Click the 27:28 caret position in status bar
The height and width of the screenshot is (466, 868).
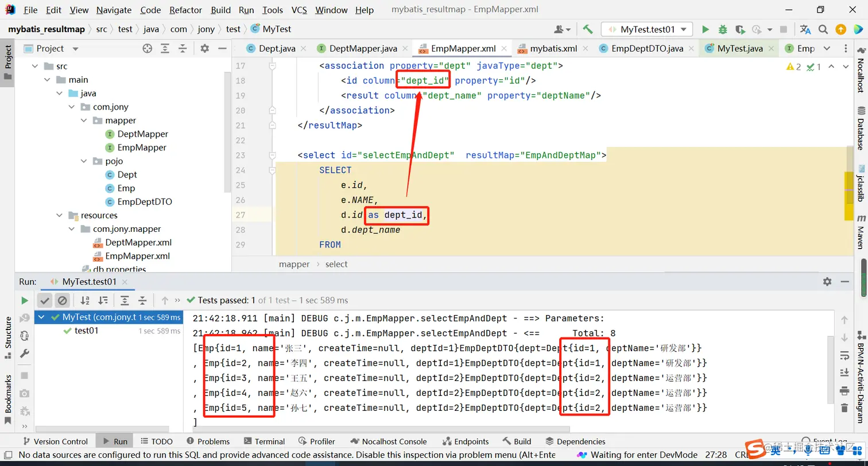716,455
